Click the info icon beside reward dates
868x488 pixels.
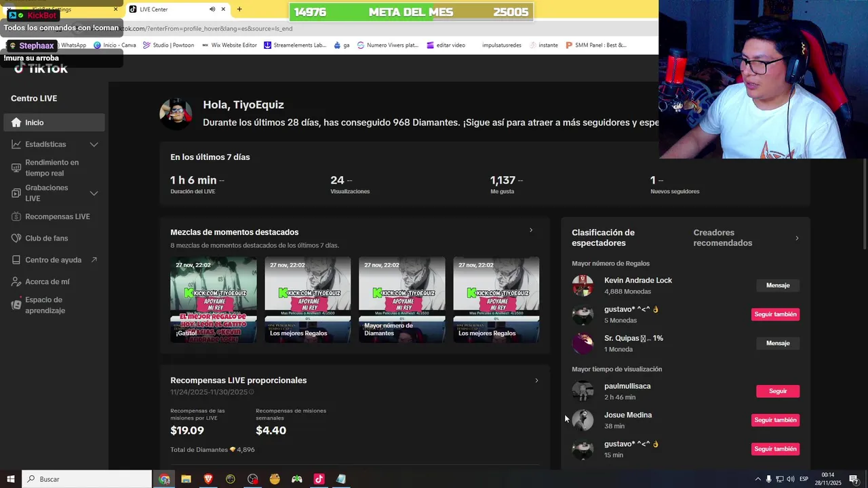252,392
